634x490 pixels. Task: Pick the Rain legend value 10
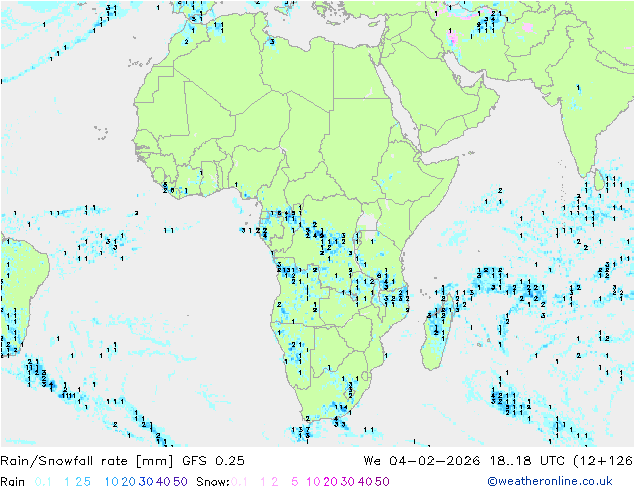coord(111,482)
